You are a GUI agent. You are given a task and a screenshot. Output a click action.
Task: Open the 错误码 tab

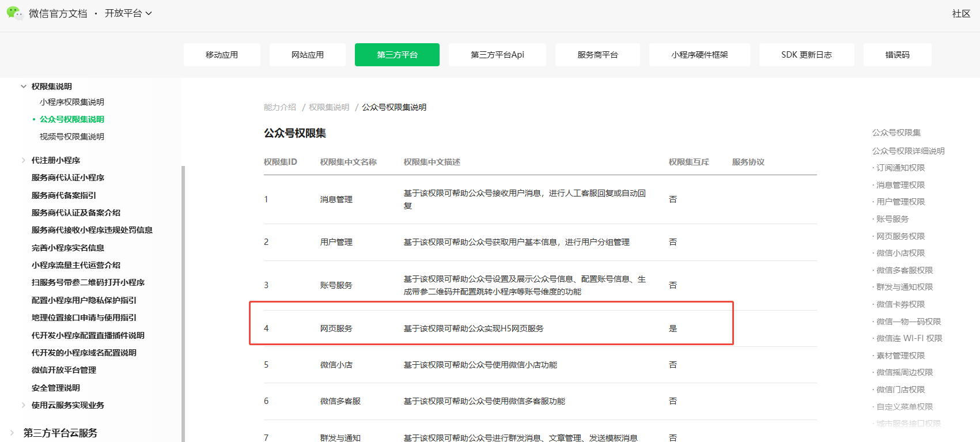(x=897, y=55)
